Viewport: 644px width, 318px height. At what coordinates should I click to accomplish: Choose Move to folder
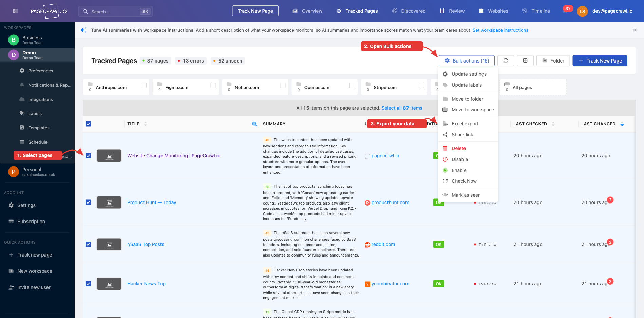tap(469, 99)
